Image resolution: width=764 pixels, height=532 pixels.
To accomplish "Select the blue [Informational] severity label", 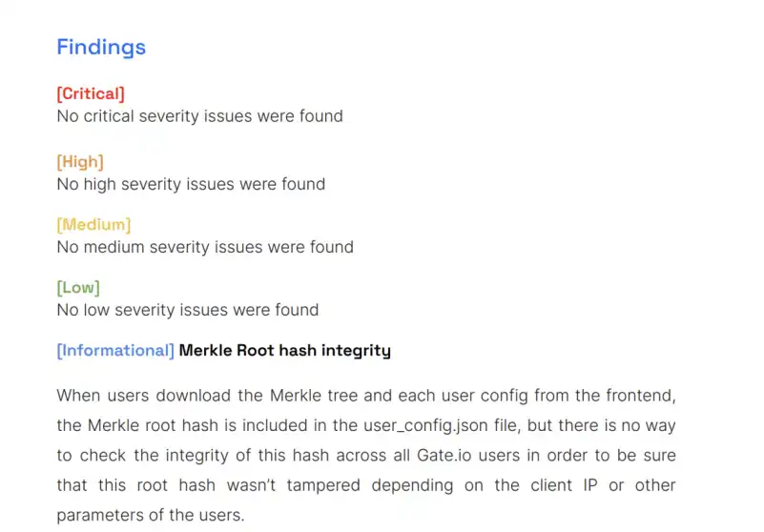I will point(115,351).
